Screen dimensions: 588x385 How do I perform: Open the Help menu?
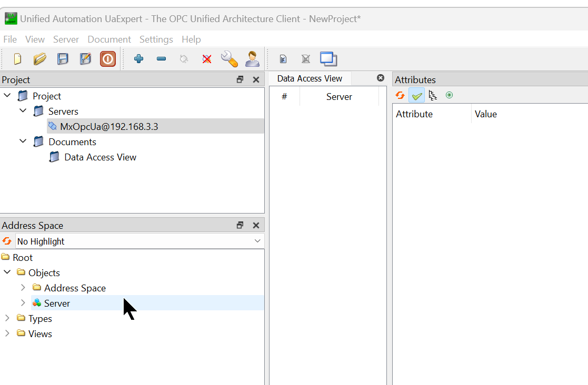tap(191, 39)
